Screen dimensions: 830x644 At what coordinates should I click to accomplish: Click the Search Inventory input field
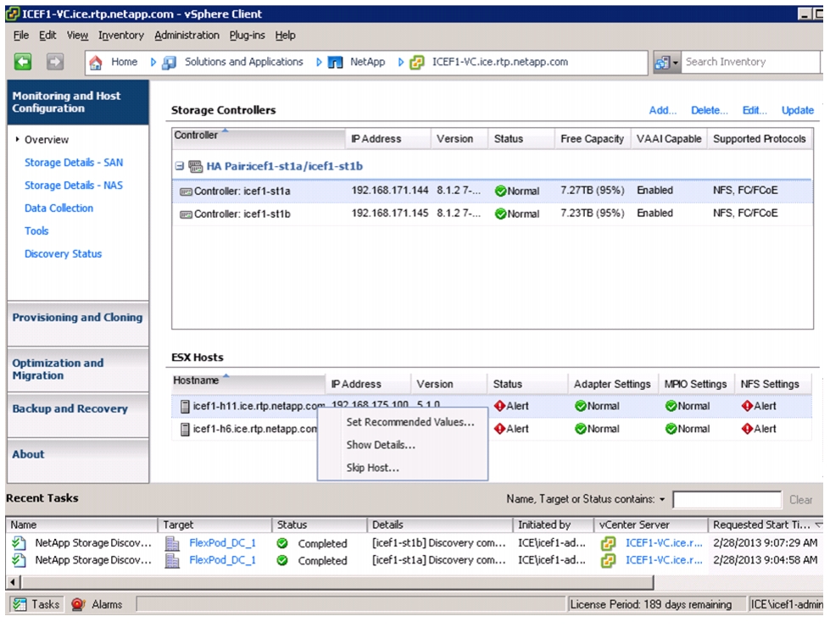coord(750,63)
